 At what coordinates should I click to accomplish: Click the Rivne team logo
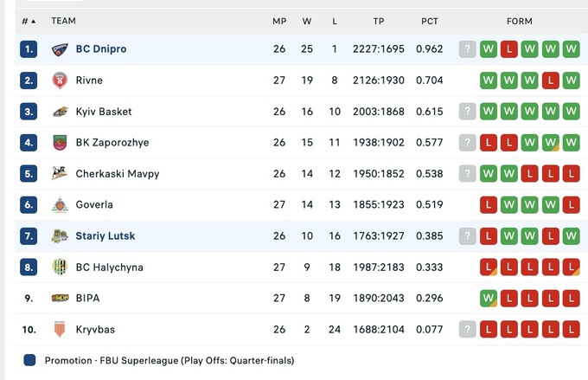(60, 81)
